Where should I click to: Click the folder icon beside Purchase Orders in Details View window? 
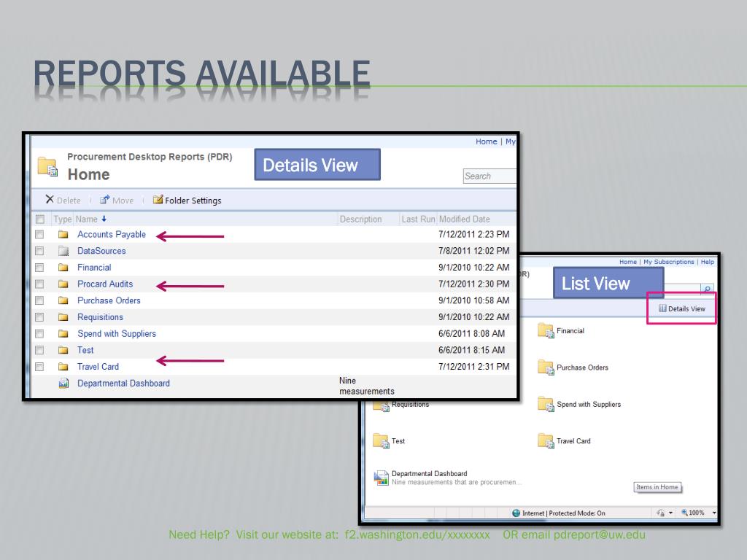point(63,300)
